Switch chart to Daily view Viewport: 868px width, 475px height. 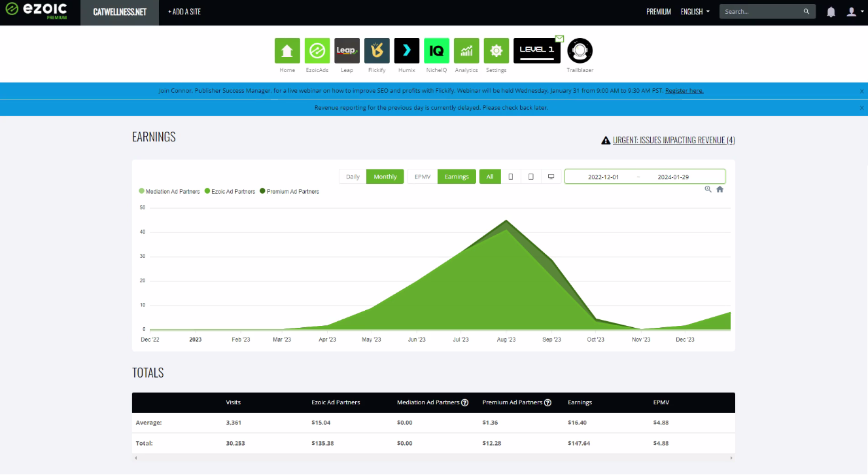[x=353, y=177]
